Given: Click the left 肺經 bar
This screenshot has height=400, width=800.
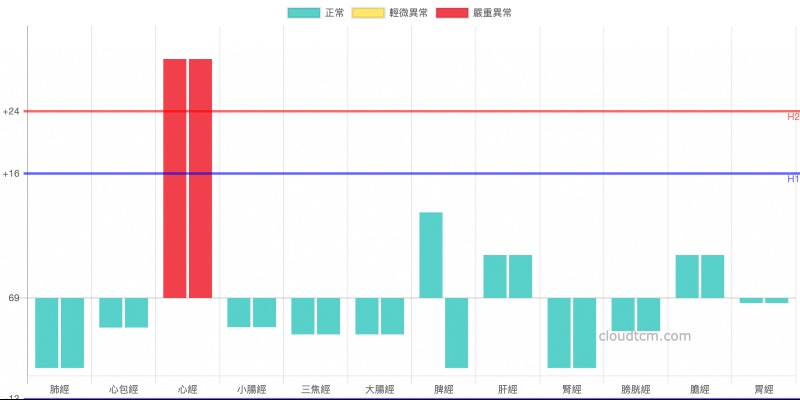Looking at the screenshot, I should [x=47, y=332].
